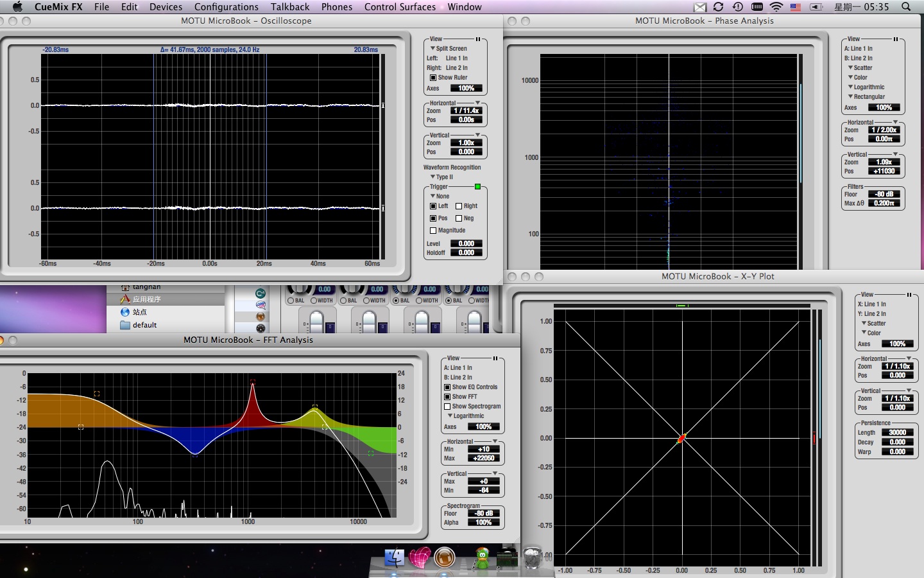The height and width of the screenshot is (578, 924).
Task: Click the green Trigger indicator in Oscilloscope
Action: tap(477, 187)
